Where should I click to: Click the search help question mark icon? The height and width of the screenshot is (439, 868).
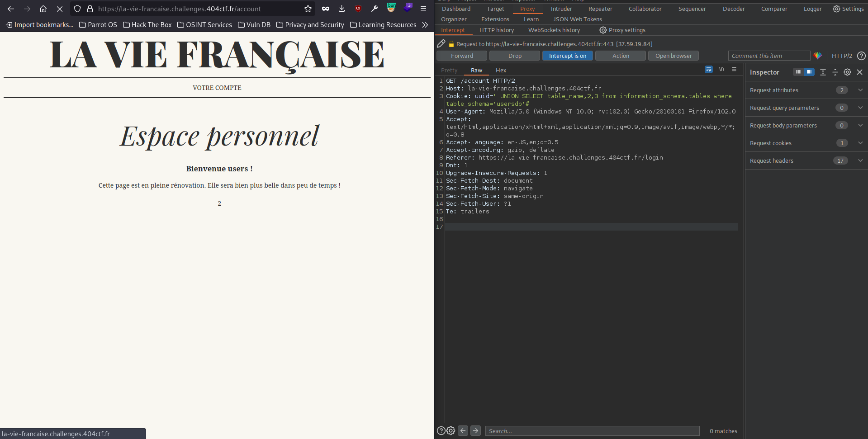pyautogui.click(x=441, y=430)
